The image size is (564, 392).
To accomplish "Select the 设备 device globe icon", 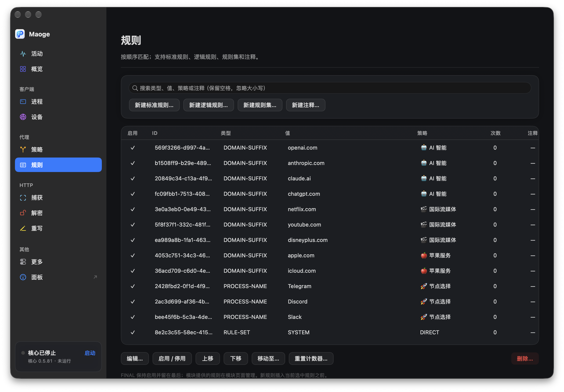I will (x=23, y=117).
